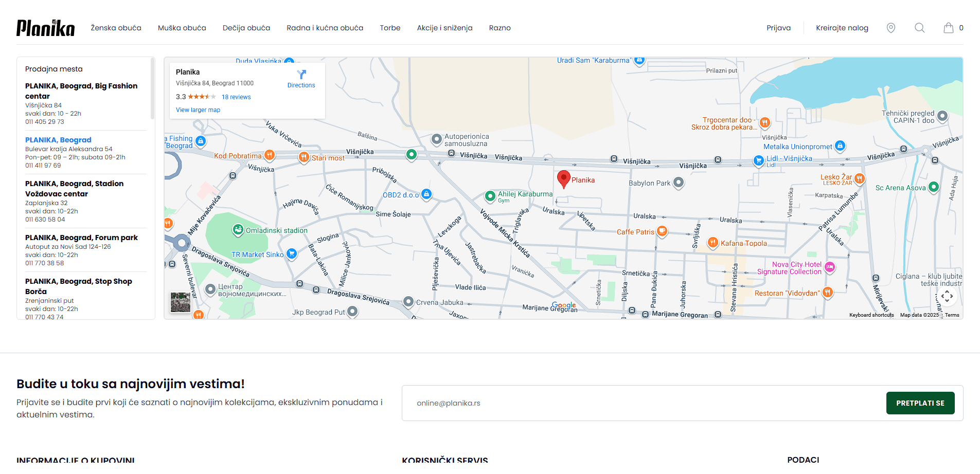Open the Muška obuća menu

pyautogui.click(x=182, y=28)
